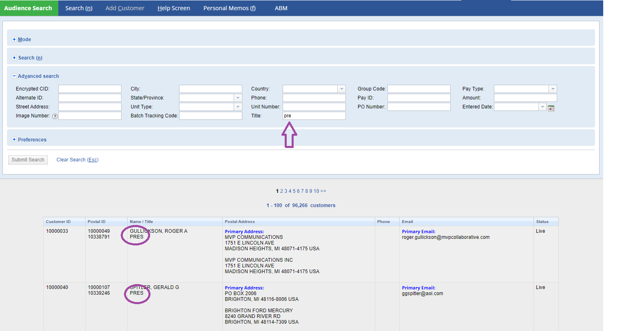Expand the Mode section plus icon
Screen dimensions: 644x331
coord(14,40)
